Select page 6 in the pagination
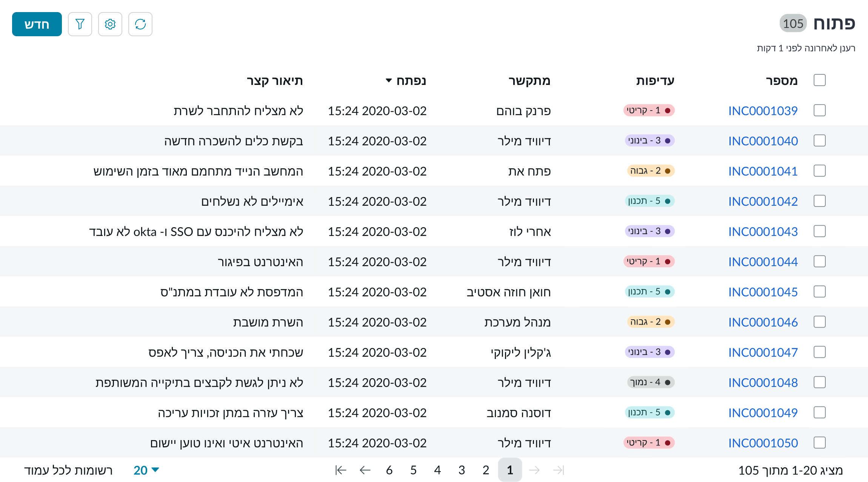Viewport: 868px width, 482px height. 389,470
